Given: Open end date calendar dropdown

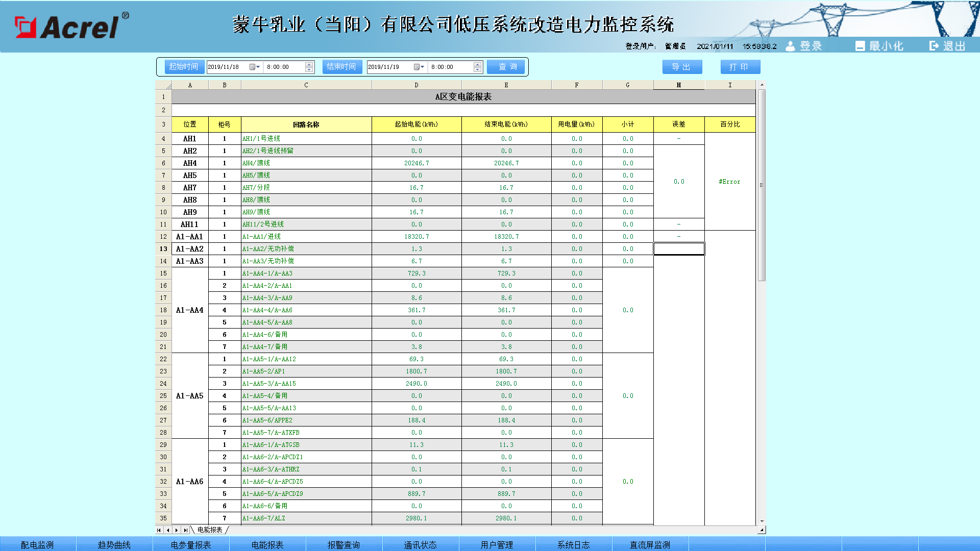Looking at the screenshot, I should [x=419, y=67].
